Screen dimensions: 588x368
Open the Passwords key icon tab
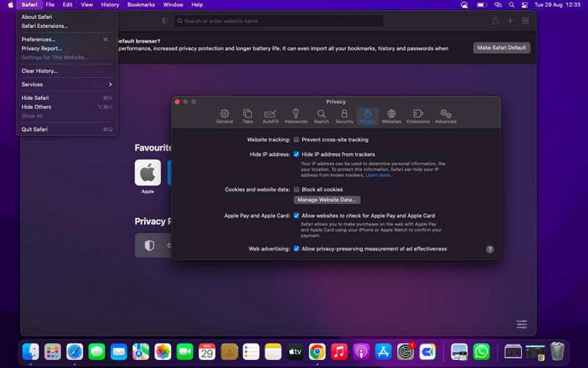pos(295,117)
